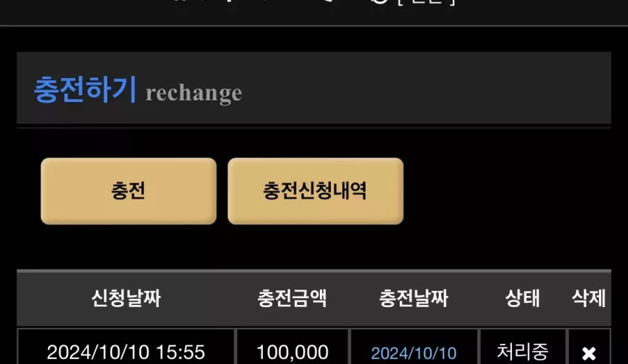Click the 상태 column header

[x=522, y=298]
